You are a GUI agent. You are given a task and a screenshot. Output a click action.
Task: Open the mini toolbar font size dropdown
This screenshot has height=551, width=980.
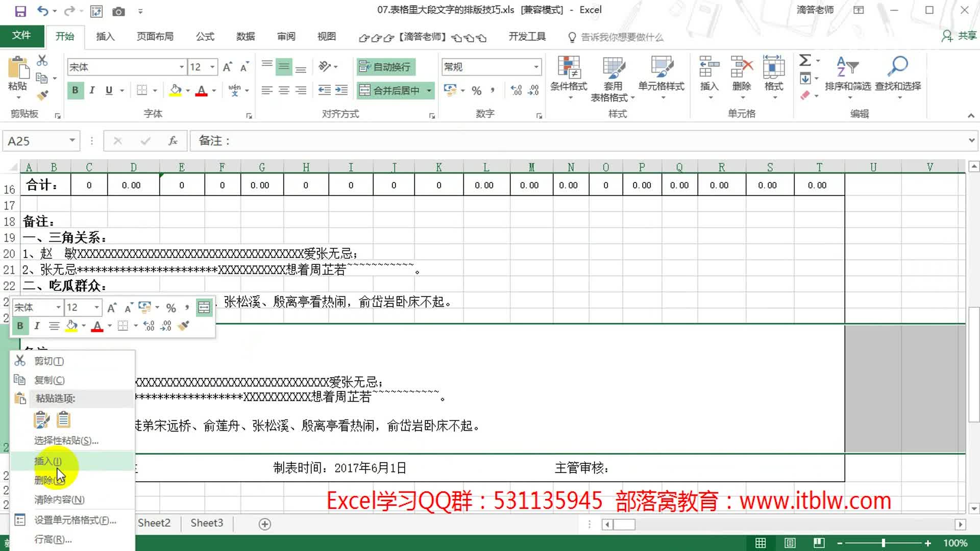(x=96, y=307)
